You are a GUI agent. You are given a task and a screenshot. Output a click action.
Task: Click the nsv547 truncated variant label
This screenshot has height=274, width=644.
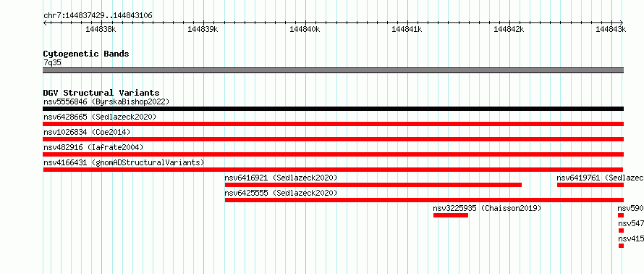[631, 223]
